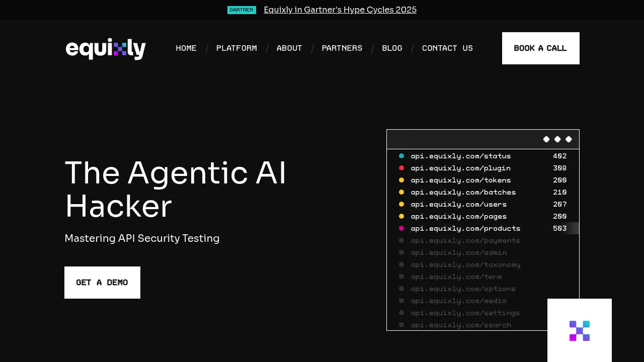Click dimmed api.equixly.com/settings row
644x362 pixels.
(465, 313)
